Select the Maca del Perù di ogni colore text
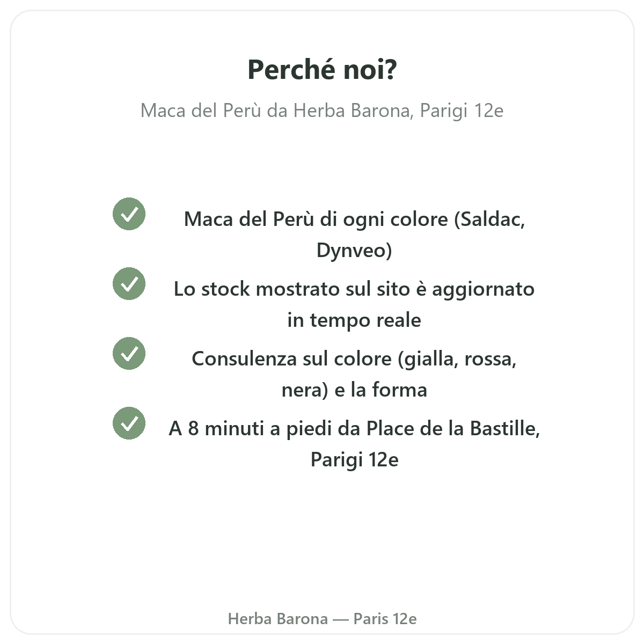The image size is (644, 644). coord(316,219)
